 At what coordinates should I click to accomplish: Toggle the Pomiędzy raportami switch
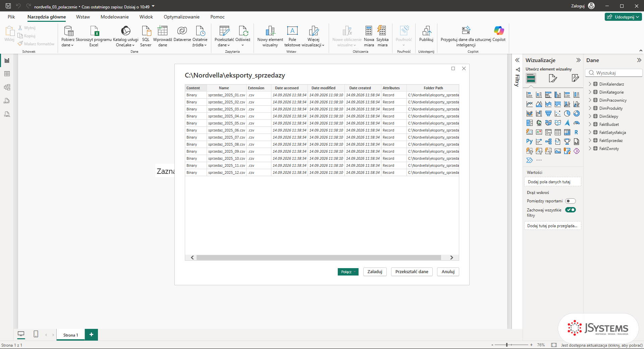[570, 201]
